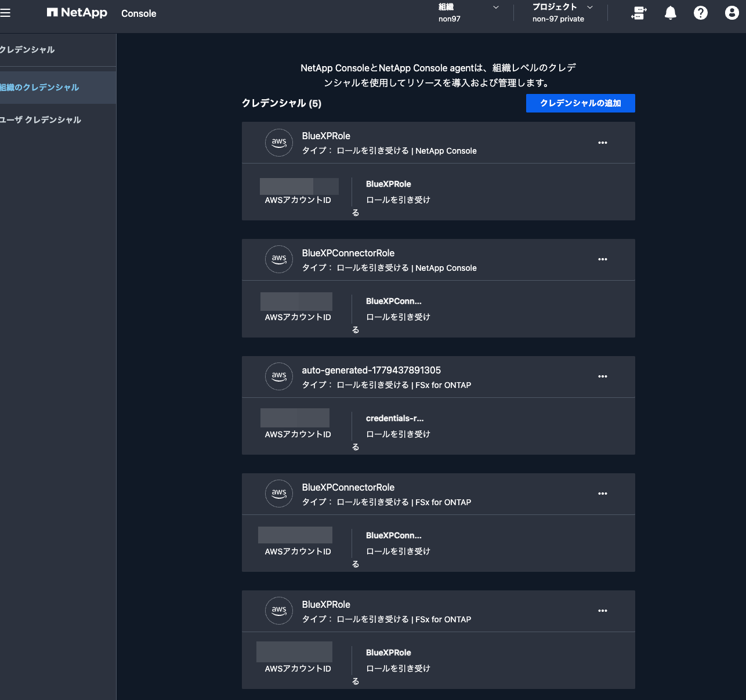Click aws icon on BlueXPRole FSx for ONTAP card
Image resolution: width=746 pixels, height=700 pixels.
pyautogui.click(x=279, y=611)
